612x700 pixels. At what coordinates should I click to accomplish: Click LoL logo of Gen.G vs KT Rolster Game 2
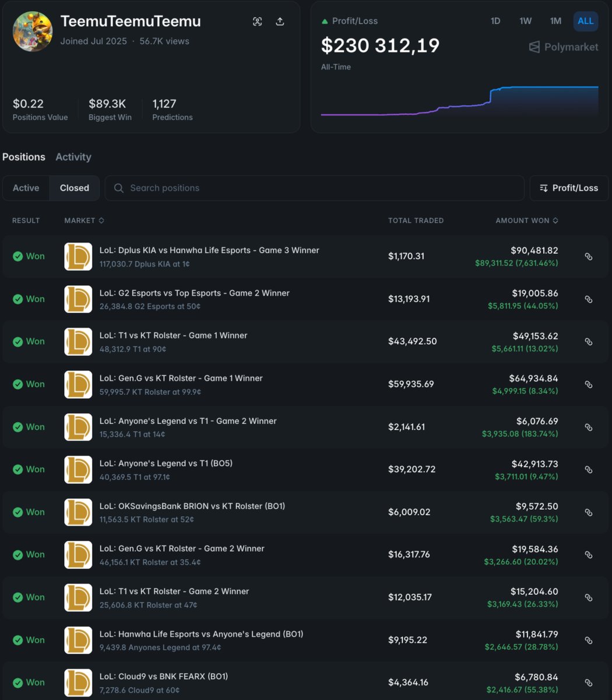click(78, 555)
